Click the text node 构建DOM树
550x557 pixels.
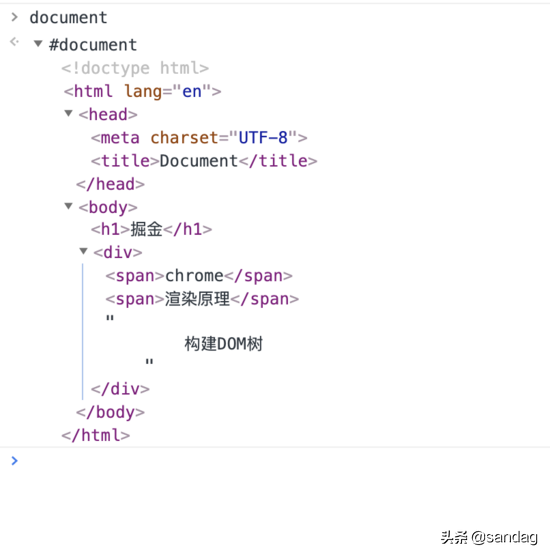pos(223,344)
